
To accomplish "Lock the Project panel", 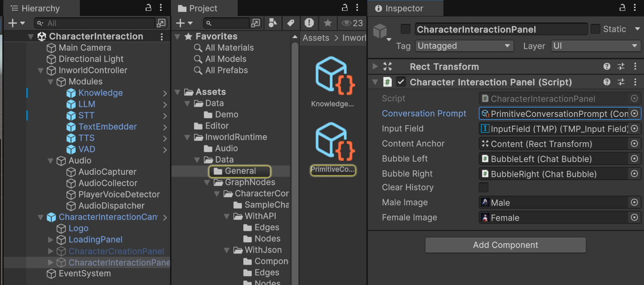I will coord(345,8).
